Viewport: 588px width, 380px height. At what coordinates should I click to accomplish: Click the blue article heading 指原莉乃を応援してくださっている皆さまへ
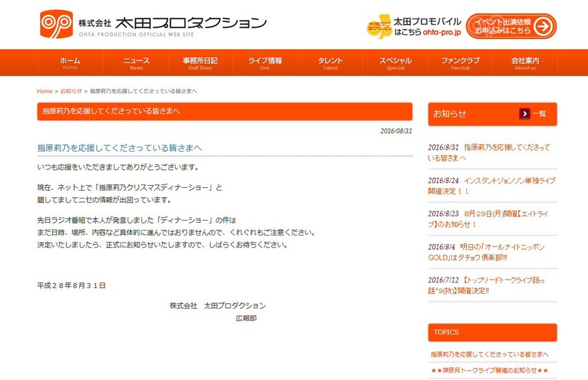[x=120, y=148]
